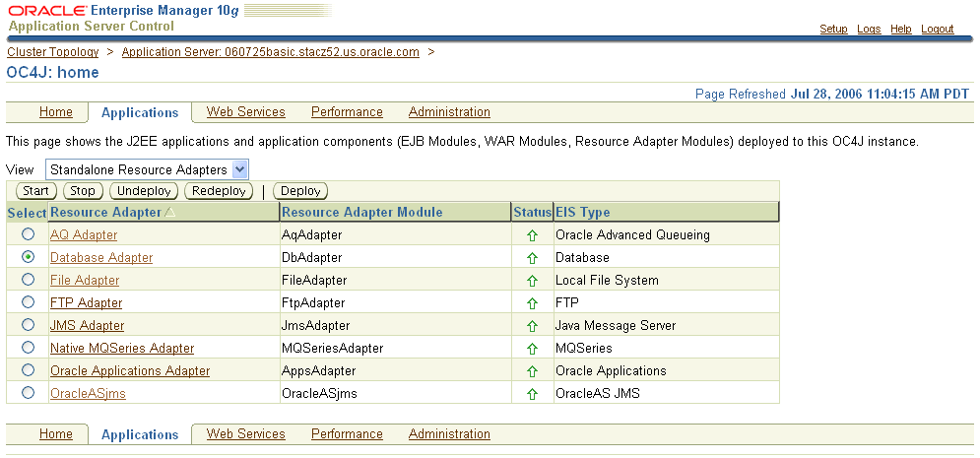980x458 pixels.
Task: Open the Logs link in header
Action: pos(869,29)
